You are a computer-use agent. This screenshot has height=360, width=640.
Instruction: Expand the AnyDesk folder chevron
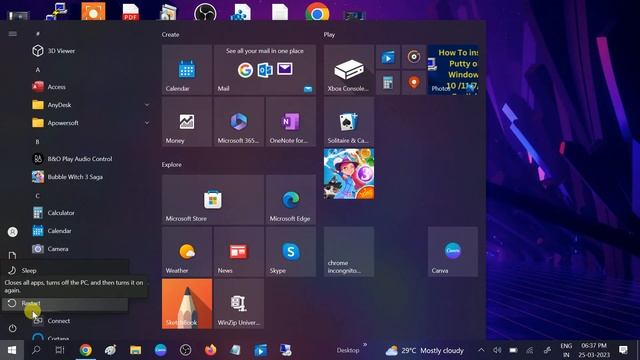pyautogui.click(x=147, y=105)
